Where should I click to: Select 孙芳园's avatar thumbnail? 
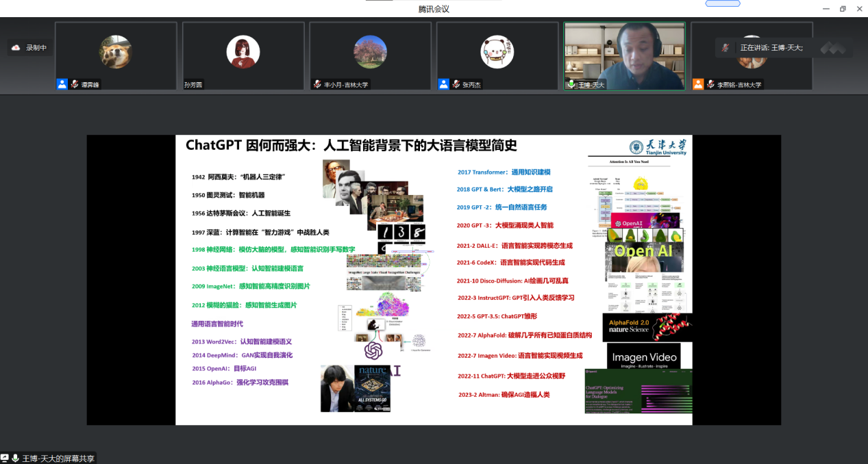243,52
